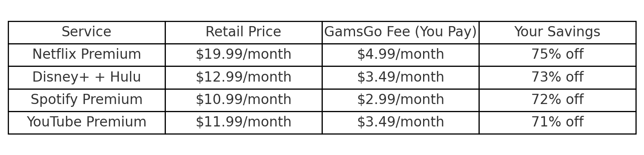The image size is (644, 155).
Task: Click the $4.99/month GamsGo fee cell
Action: point(400,55)
